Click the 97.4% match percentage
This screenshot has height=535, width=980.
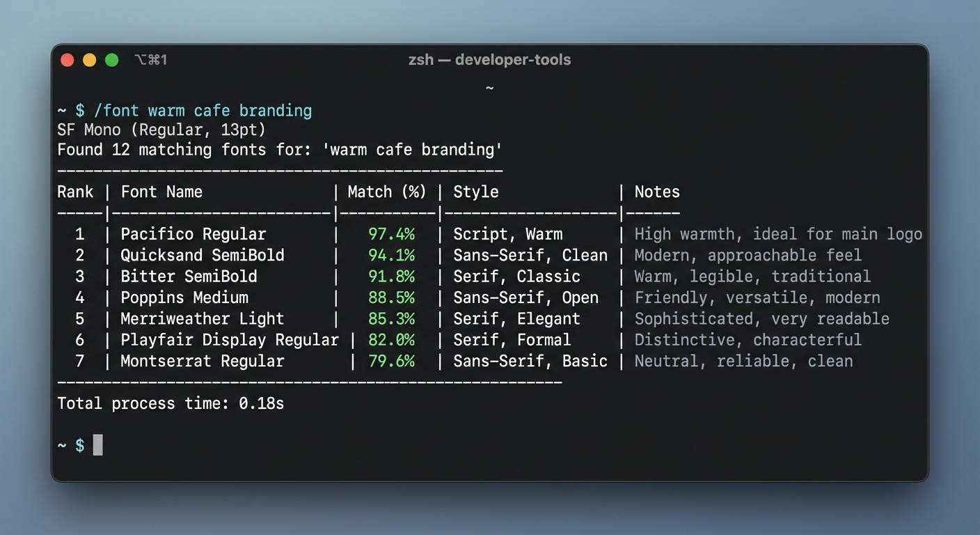(x=391, y=234)
